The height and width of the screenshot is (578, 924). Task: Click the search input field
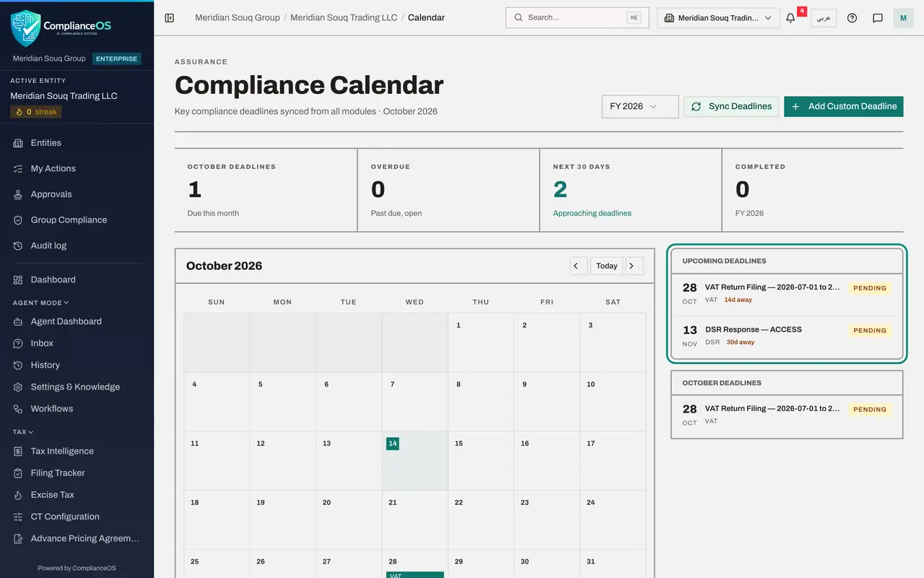pos(577,18)
